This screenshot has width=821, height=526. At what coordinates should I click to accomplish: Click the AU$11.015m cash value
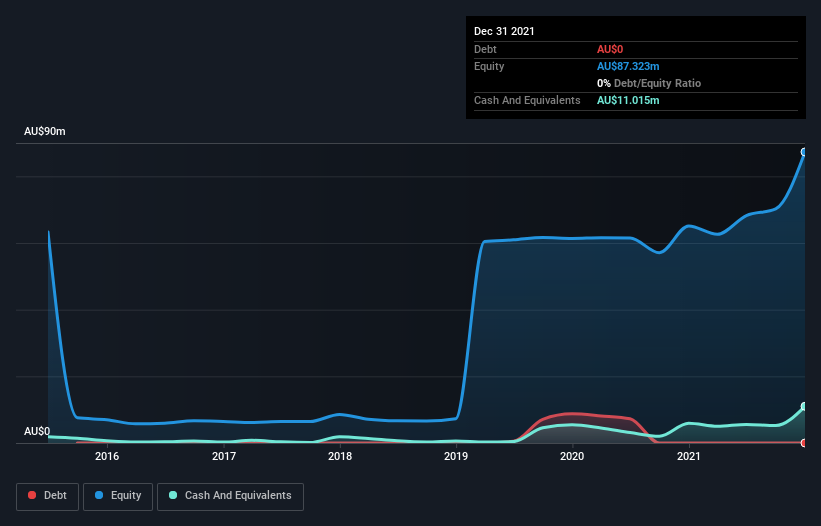(628, 100)
